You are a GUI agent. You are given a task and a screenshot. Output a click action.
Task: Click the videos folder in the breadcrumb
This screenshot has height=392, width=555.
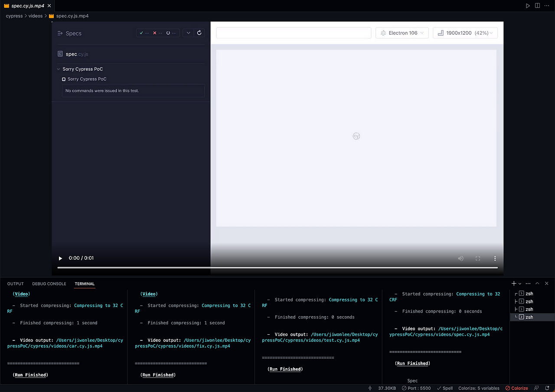coord(36,16)
